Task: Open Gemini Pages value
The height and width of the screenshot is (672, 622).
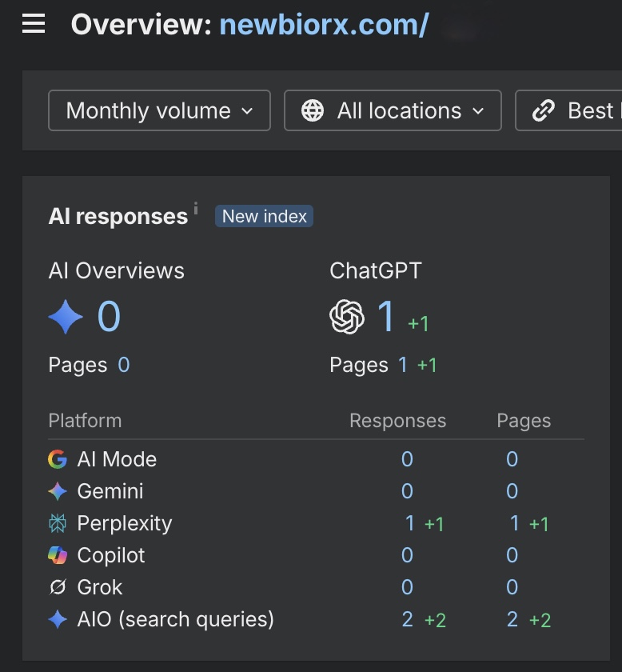Action: [x=512, y=491]
